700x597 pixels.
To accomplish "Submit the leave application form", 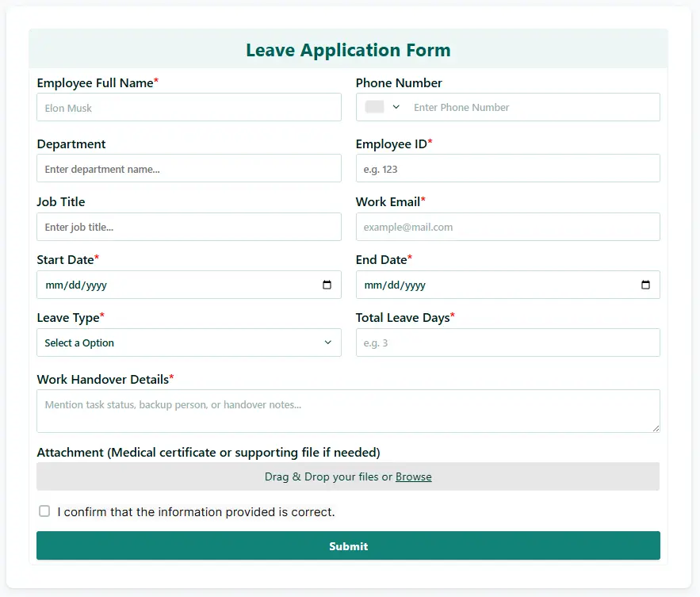I will coord(348,545).
